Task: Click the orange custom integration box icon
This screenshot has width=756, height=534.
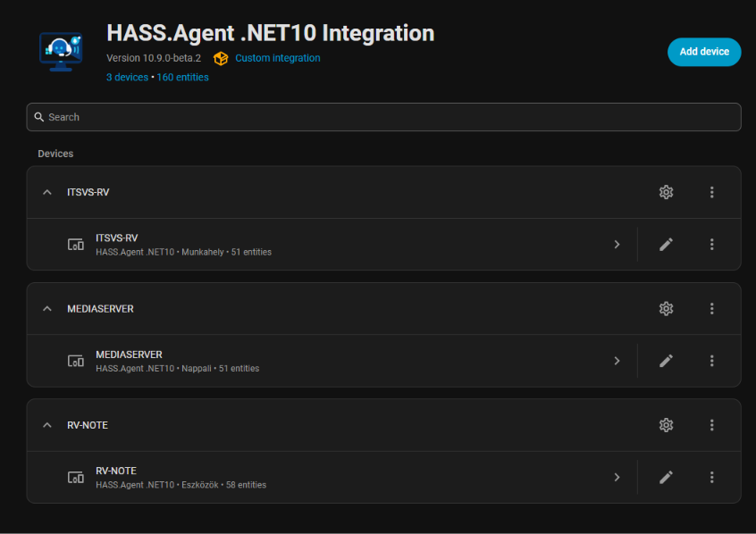Action: coord(221,58)
